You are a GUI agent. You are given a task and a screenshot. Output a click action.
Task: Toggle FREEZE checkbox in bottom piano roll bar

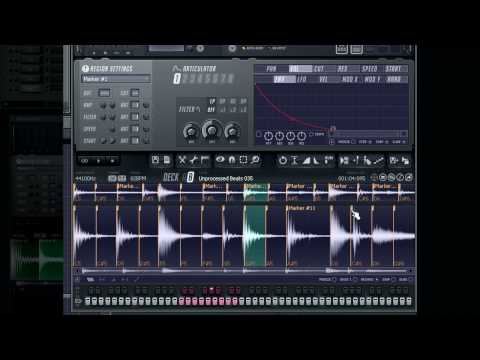pos(334,279)
